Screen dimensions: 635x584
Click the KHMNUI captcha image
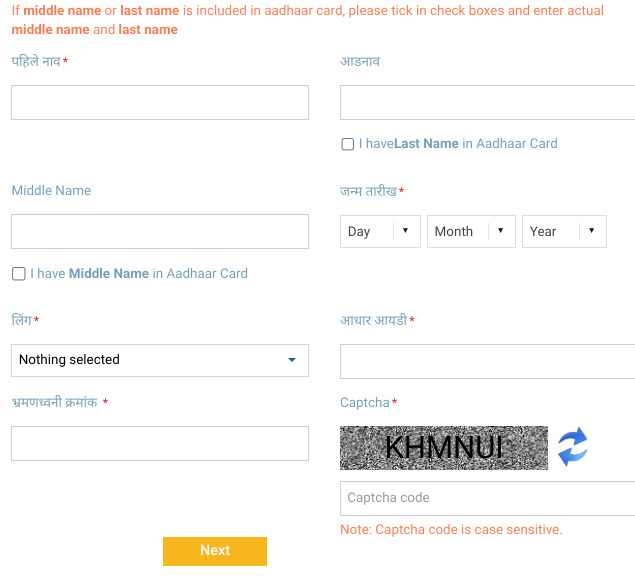(444, 448)
